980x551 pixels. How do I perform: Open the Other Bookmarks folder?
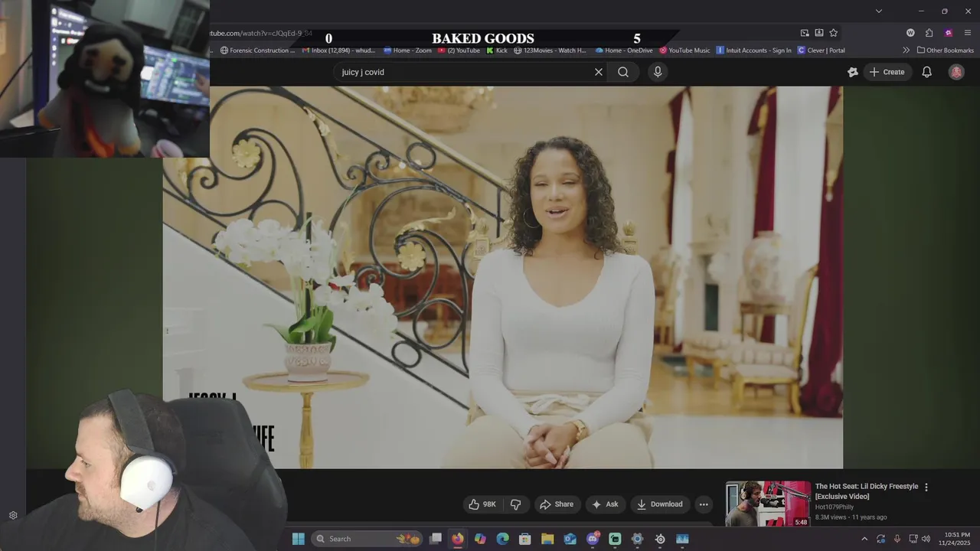click(x=946, y=51)
